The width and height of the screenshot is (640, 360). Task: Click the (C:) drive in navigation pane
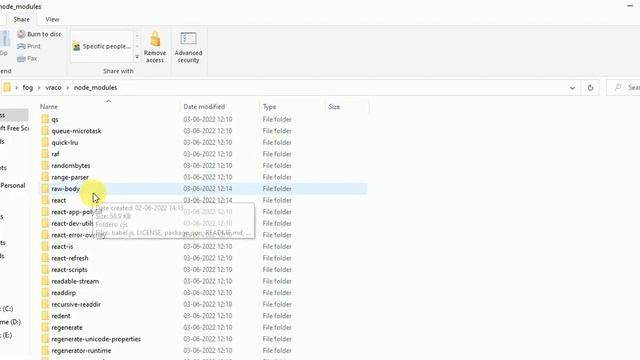[x=7, y=309]
